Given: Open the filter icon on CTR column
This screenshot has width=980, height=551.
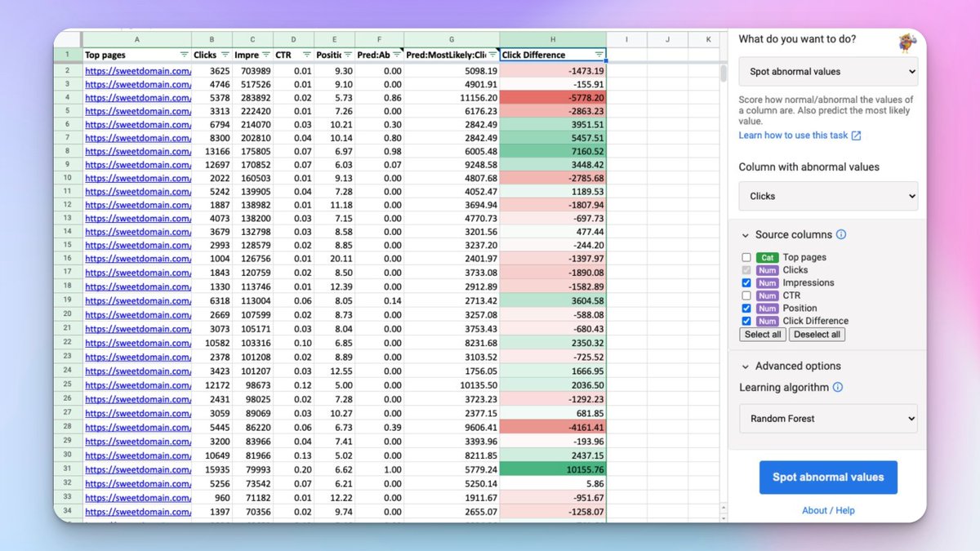Looking at the screenshot, I should [x=307, y=55].
